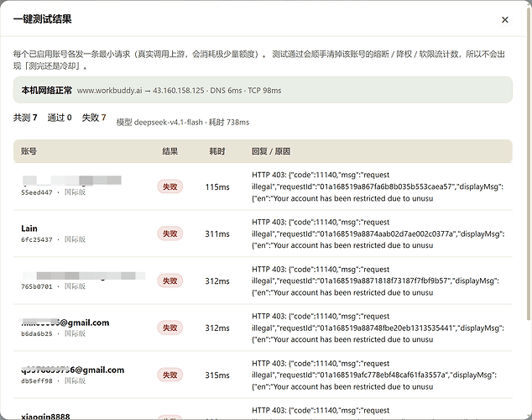Click the 115ms duration value
Image resolution: width=532 pixels, height=420 pixels.
pos(217,187)
